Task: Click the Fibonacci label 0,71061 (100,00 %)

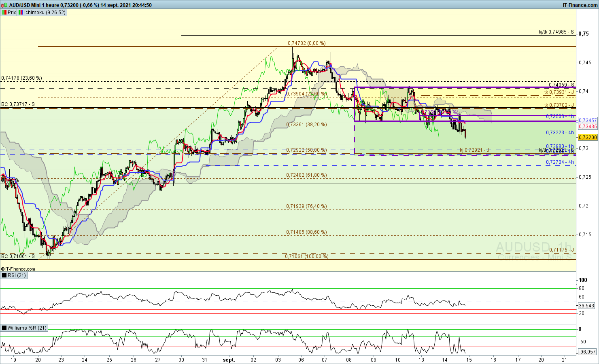Action: [307, 256]
